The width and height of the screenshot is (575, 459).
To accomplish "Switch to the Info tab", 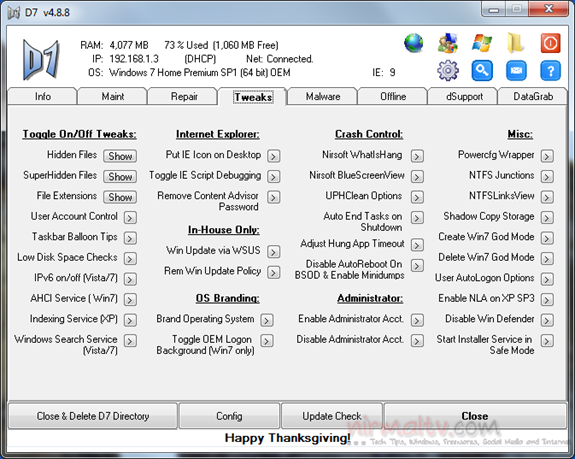I will click(x=43, y=96).
